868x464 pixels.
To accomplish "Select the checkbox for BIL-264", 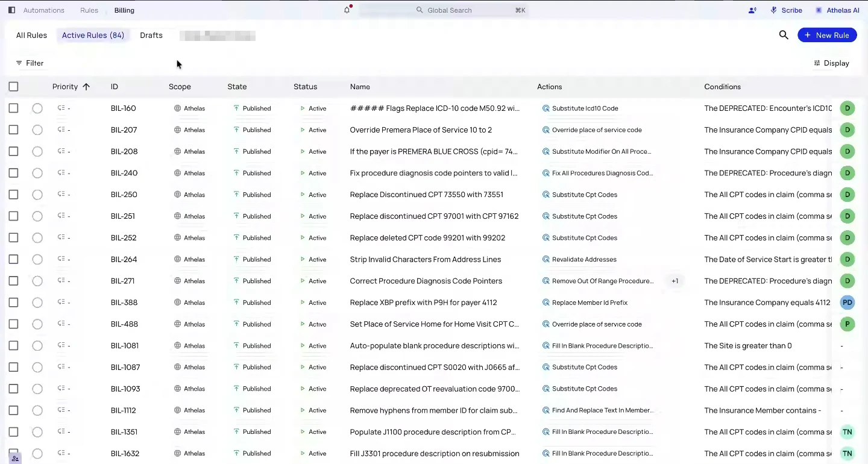I will click(13, 259).
